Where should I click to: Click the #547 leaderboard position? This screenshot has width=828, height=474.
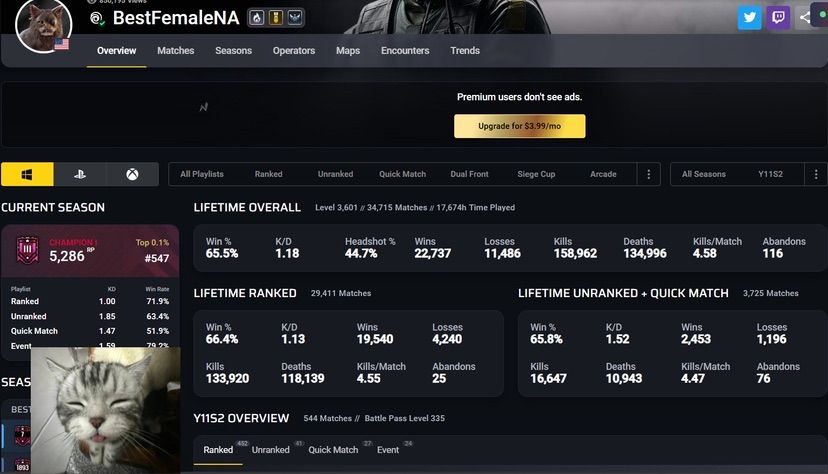click(157, 258)
